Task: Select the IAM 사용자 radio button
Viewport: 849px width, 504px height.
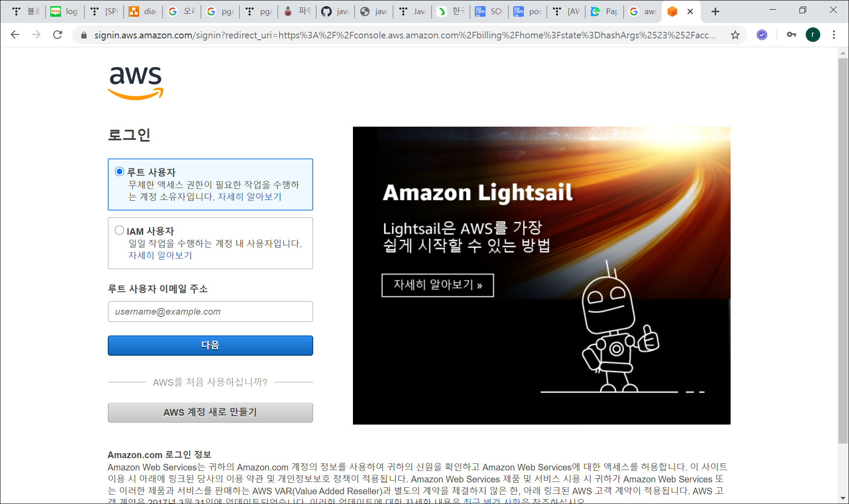Action: pyautogui.click(x=119, y=230)
